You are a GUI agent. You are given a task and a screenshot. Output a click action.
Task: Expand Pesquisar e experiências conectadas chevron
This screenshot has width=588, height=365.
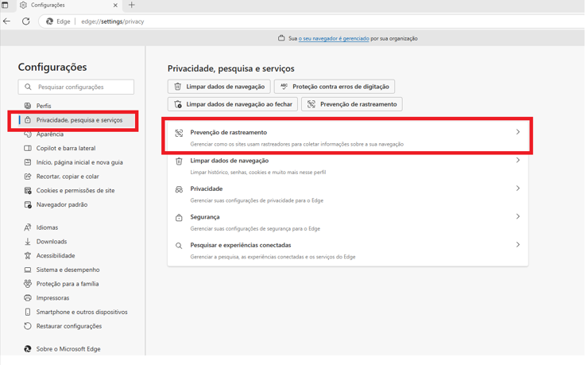tap(518, 245)
